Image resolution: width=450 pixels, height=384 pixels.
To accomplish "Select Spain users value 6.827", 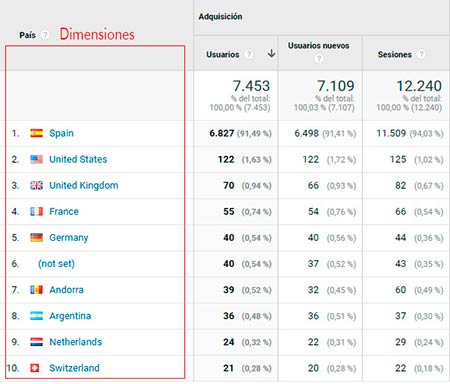I will (x=222, y=133).
